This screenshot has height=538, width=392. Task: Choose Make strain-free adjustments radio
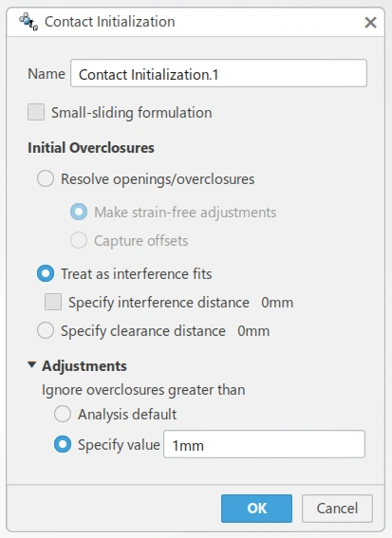(x=79, y=212)
